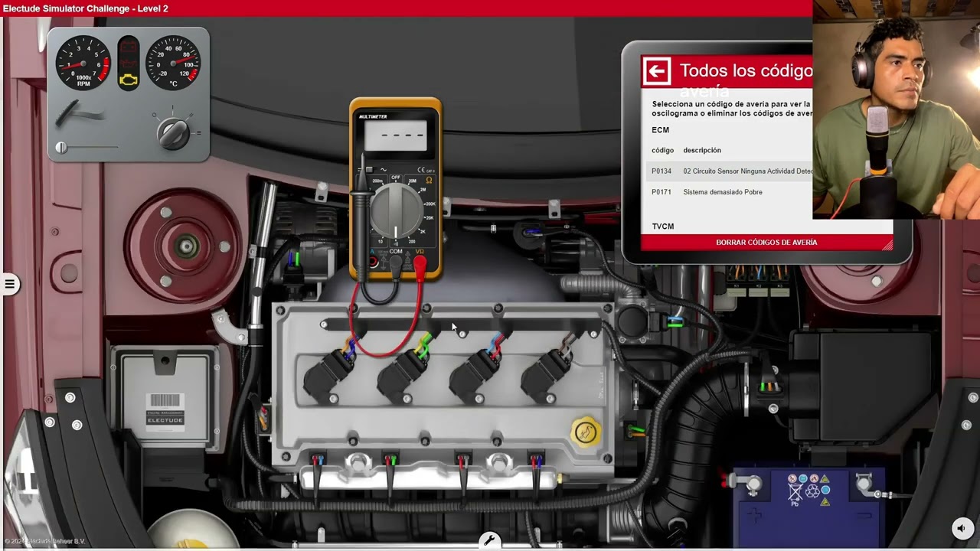Click the yellow oil filler cap
Screen dimensions: 980x551
pos(586,432)
